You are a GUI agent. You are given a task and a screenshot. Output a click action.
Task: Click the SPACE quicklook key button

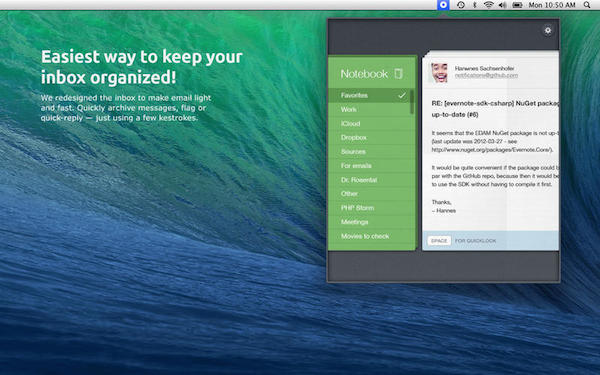tap(439, 241)
